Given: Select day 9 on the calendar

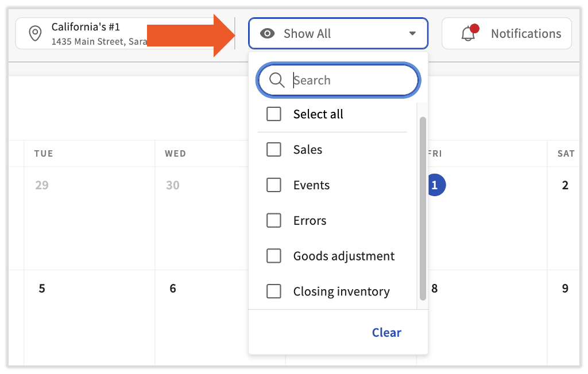Looking at the screenshot, I should point(565,289).
